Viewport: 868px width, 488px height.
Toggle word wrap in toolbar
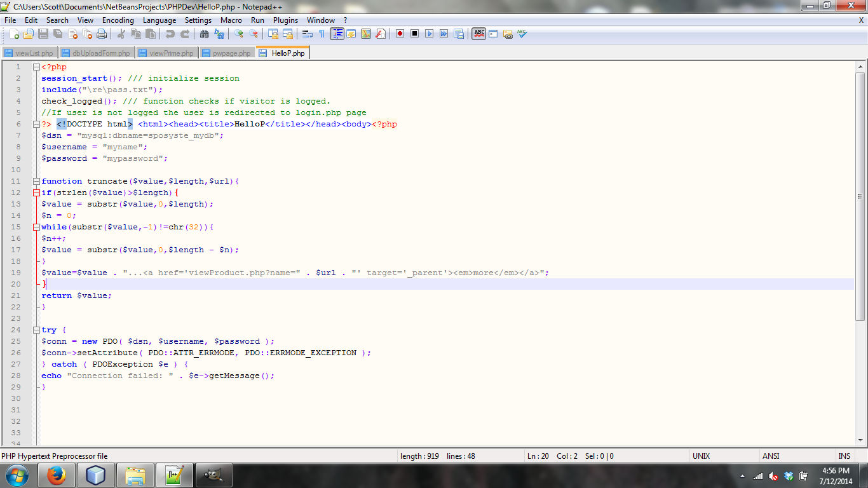tap(307, 34)
